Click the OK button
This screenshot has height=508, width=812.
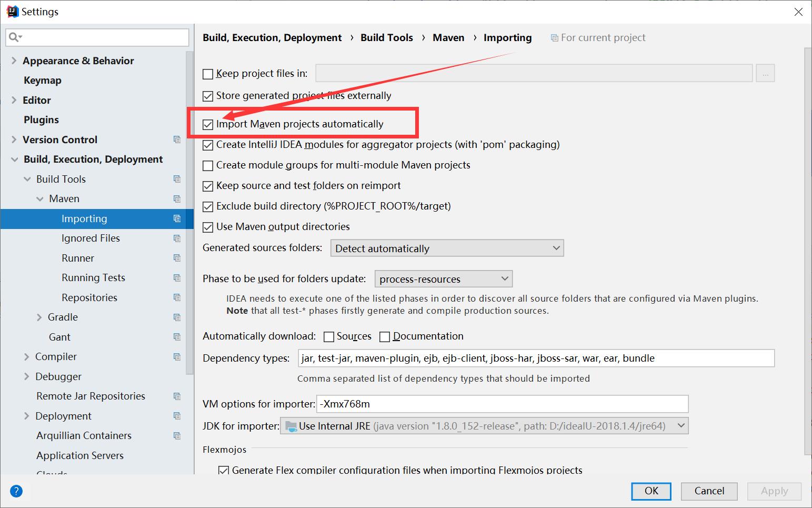pyautogui.click(x=651, y=491)
